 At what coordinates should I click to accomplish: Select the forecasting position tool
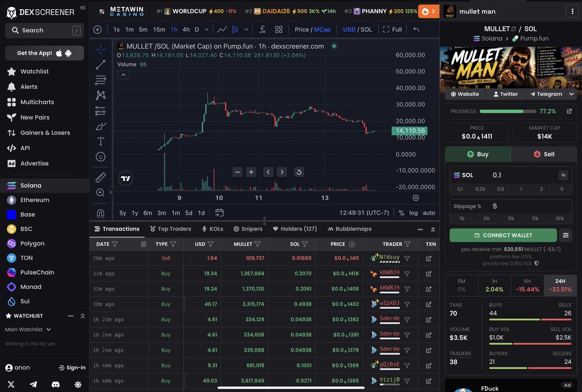(100, 111)
